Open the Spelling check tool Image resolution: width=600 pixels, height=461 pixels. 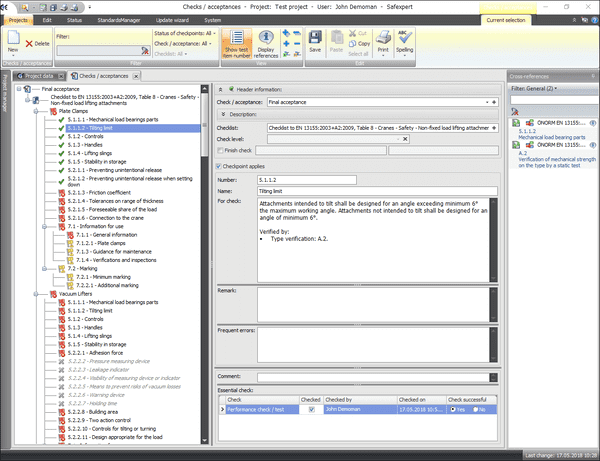(404, 42)
